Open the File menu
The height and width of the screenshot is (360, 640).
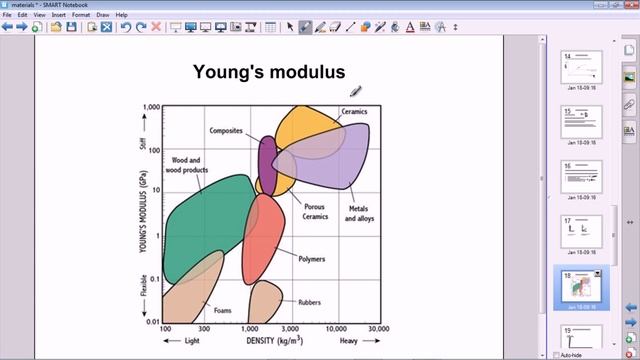point(7,15)
